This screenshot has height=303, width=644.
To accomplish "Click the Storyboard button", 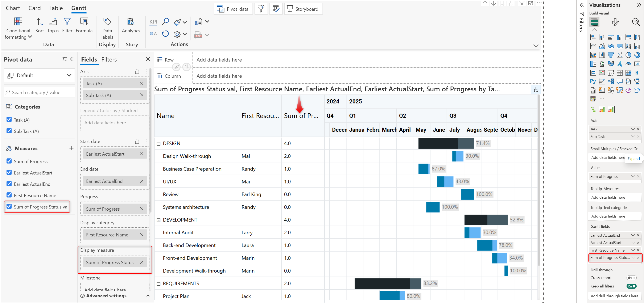I will point(303,9).
